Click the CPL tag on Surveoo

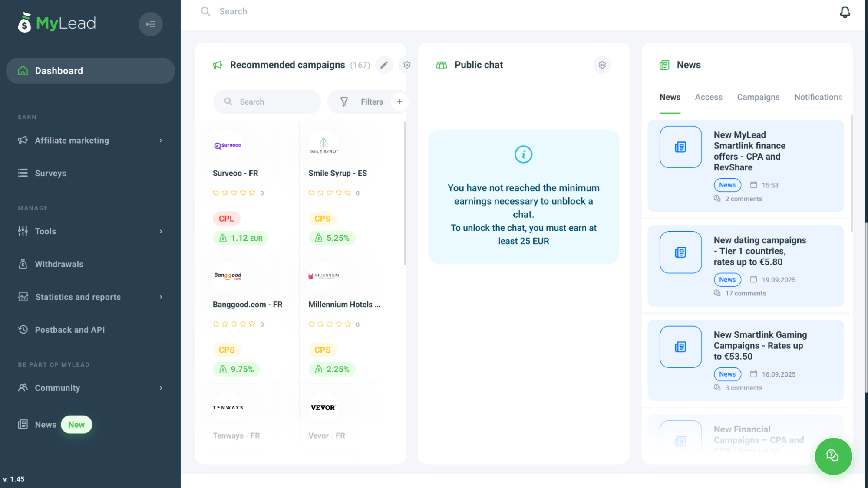click(x=226, y=219)
